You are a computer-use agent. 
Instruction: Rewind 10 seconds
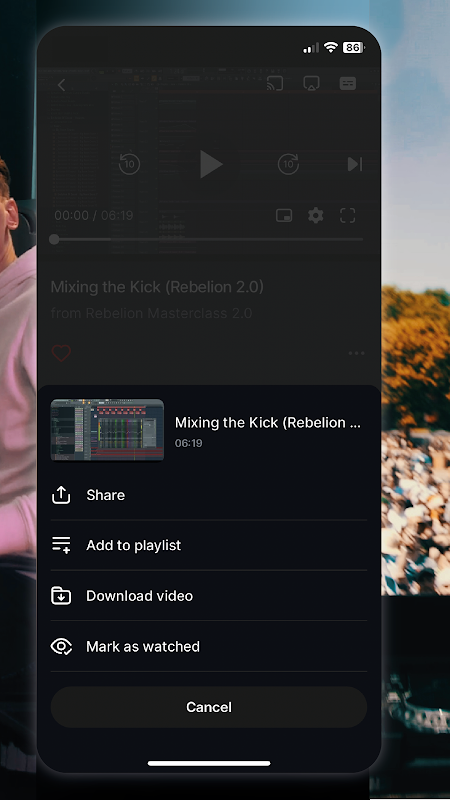point(130,164)
